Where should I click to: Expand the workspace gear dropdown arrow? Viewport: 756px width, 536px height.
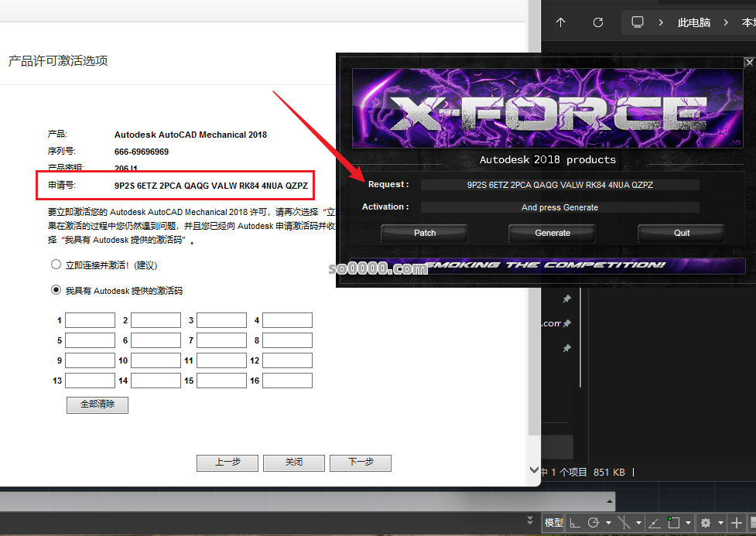(x=720, y=524)
